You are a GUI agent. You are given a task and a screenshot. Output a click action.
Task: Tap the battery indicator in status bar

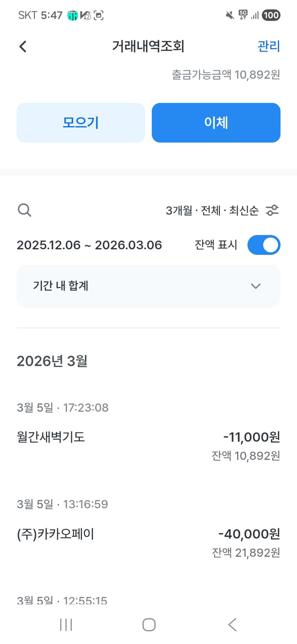271,15
